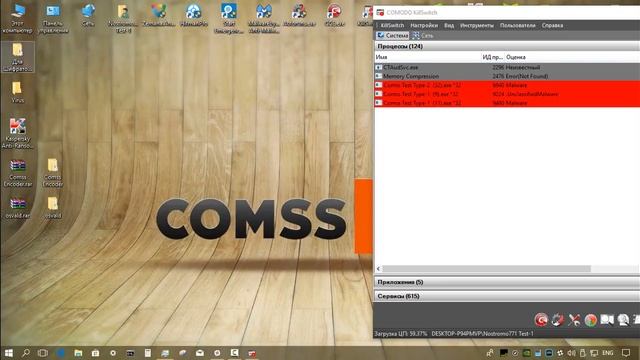Select Comss Test Type 2 malware row
The width and height of the screenshot is (640, 360).
[x=507, y=85]
